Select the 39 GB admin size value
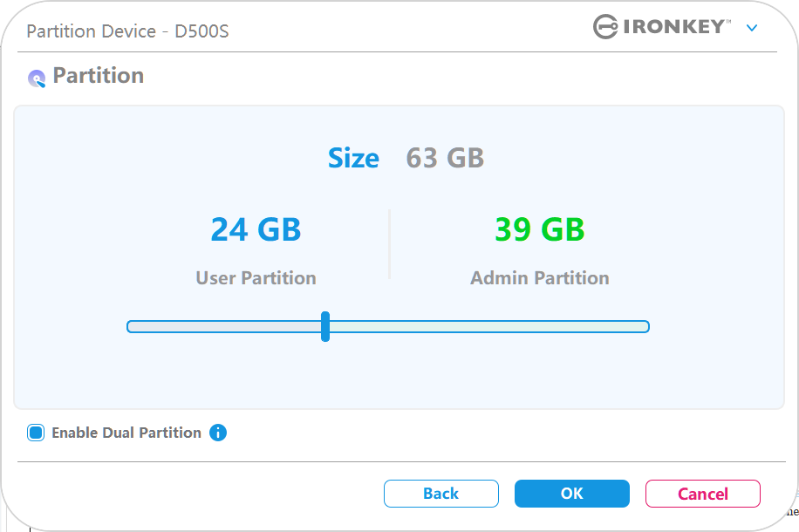Image resolution: width=799 pixels, height=532 pixels. 539,229
